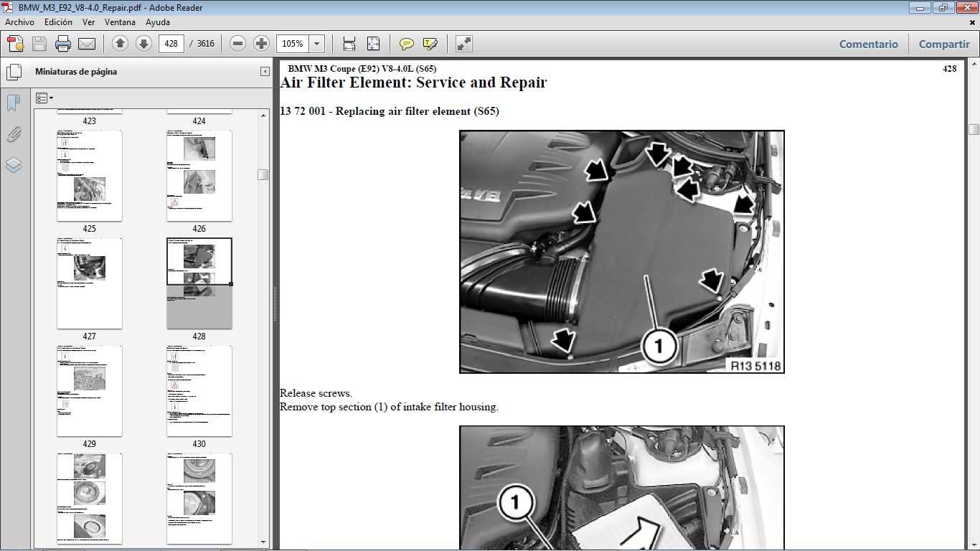
Task: Collapse the Miniaturas de página panel
Action: [265, 72]
